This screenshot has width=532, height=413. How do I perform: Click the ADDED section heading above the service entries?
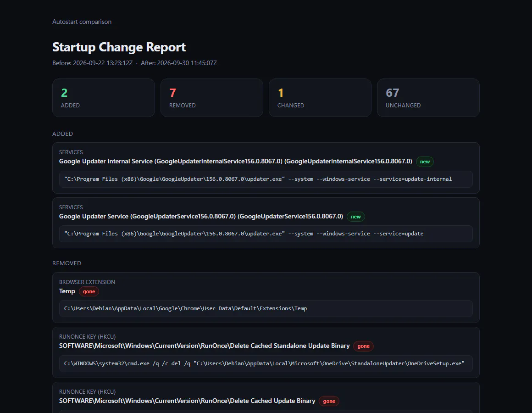(x=62, y=134)
